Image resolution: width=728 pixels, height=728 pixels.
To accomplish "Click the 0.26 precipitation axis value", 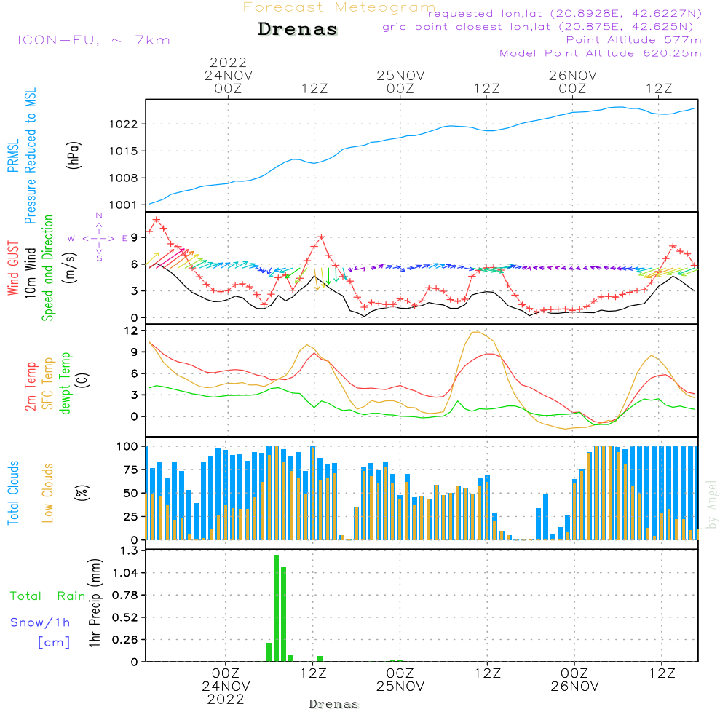I will pos(125,640).
